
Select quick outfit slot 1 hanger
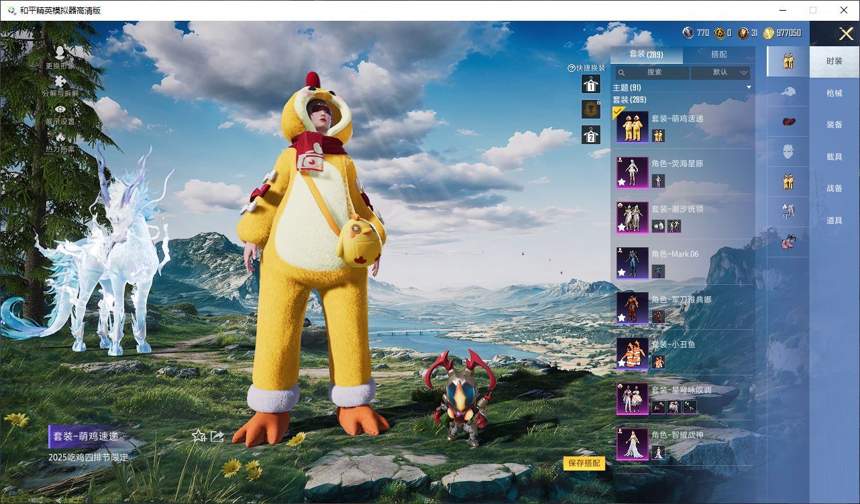click(590, 84)
